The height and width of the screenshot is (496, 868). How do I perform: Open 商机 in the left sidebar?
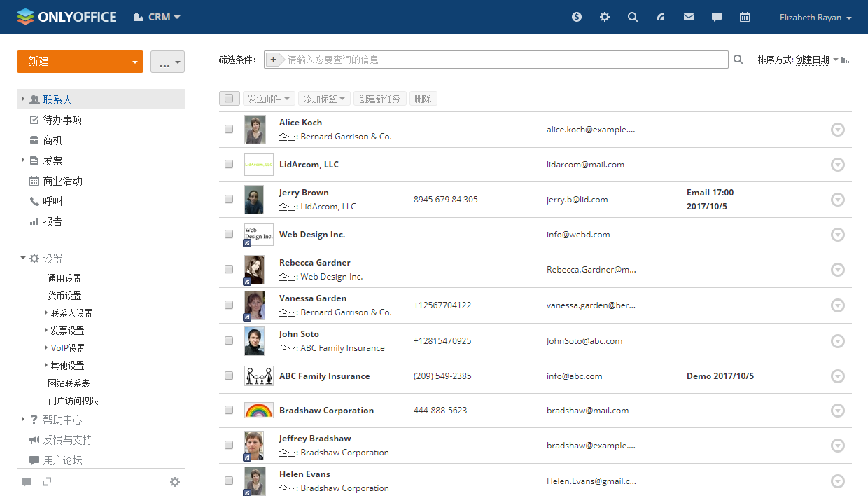(x=52, y=140)
